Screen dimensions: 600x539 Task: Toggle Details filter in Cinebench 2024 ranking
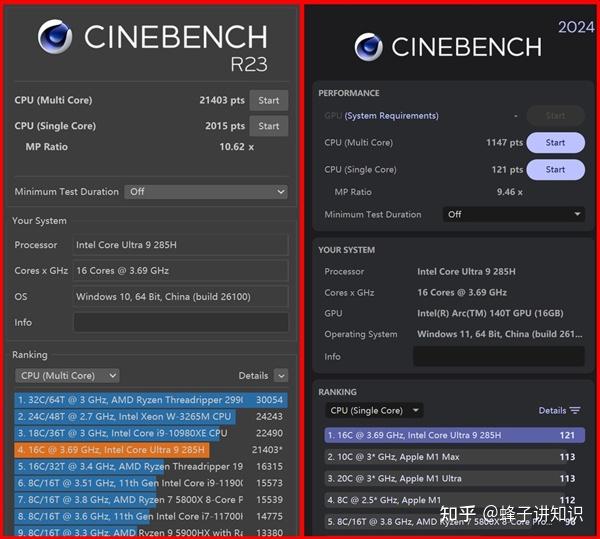tap(559, 410)
